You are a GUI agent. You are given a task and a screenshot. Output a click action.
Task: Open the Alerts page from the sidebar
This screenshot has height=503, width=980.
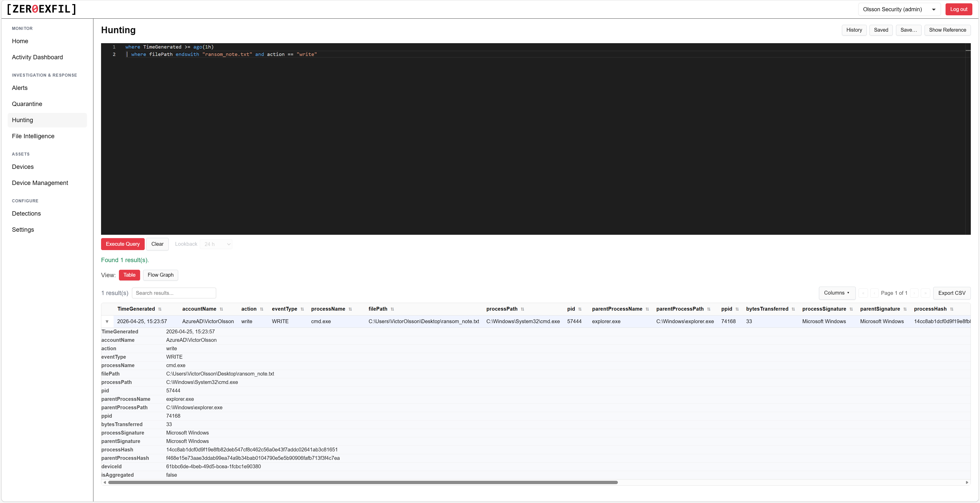coord(20,88)
